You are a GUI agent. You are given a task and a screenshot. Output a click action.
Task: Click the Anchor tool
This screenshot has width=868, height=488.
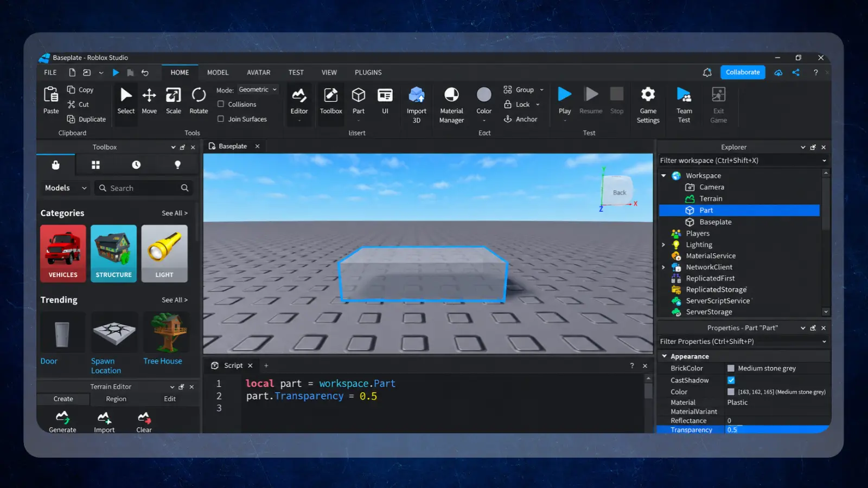[520, 119]
